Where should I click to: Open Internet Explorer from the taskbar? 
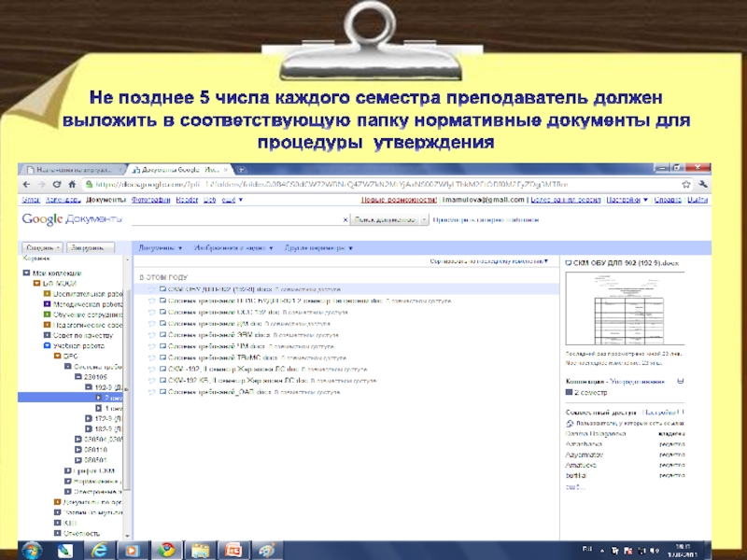coord(100,549)
